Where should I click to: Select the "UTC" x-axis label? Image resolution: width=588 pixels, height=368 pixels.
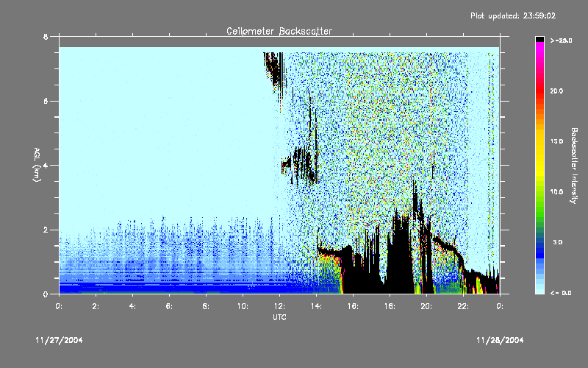click(279, 317)
